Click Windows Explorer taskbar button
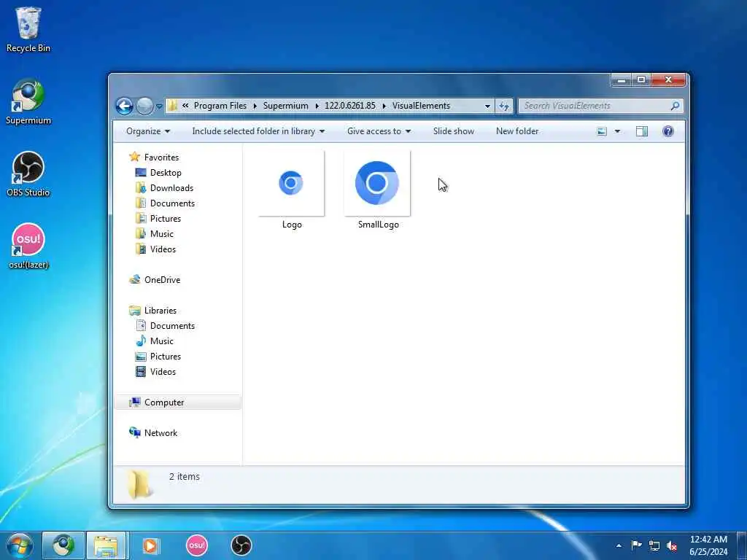The image size is (747, 560). click(x=106, y=545)
